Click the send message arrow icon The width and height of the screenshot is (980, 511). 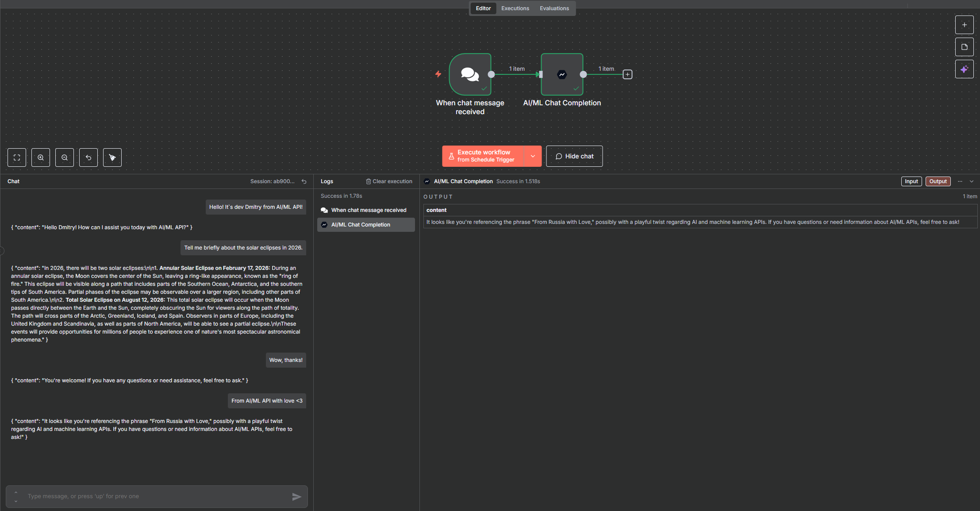(x=296, y=497)
